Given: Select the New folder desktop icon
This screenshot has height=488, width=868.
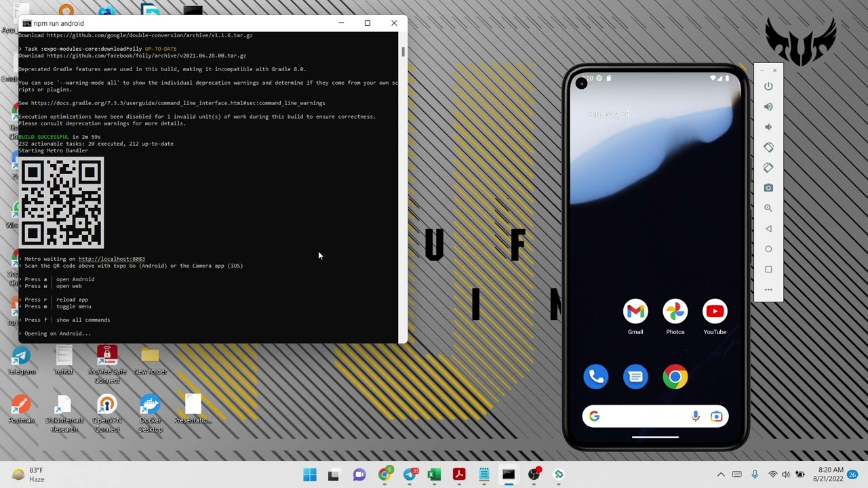Looking at the screenshot, I should (150, 360).
